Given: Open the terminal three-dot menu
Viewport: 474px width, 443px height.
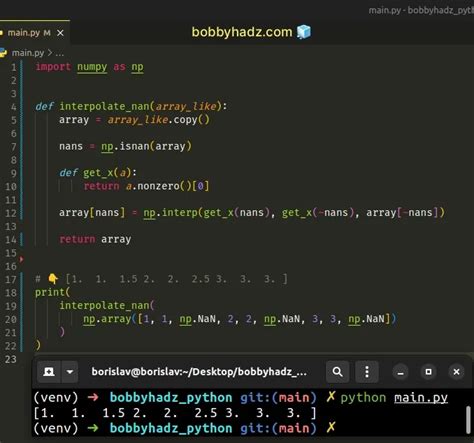Looking at the screenshot, I should click(x=367, y=372).
